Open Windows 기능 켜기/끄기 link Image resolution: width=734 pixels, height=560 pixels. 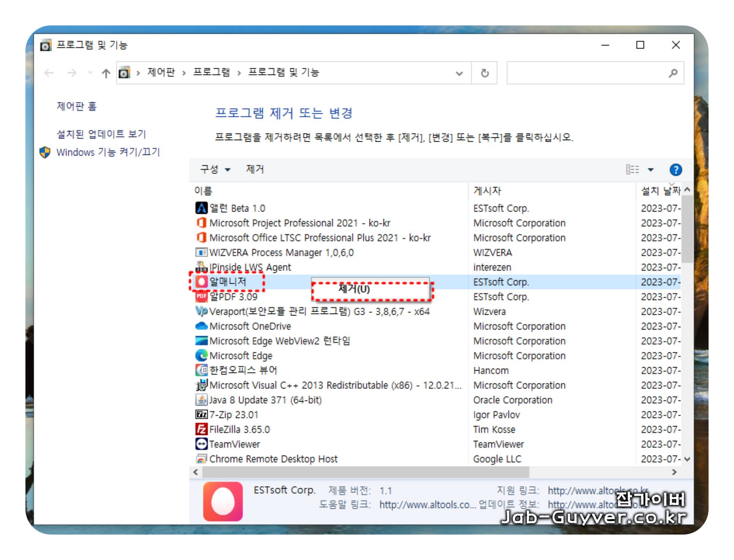point(108,152)
